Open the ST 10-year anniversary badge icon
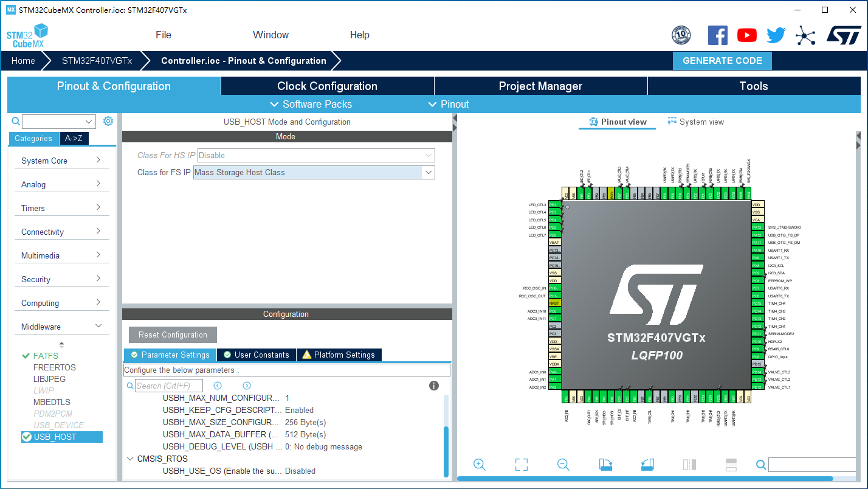The width and height of the screenshot is (868, 489). (x=681, y=35)
